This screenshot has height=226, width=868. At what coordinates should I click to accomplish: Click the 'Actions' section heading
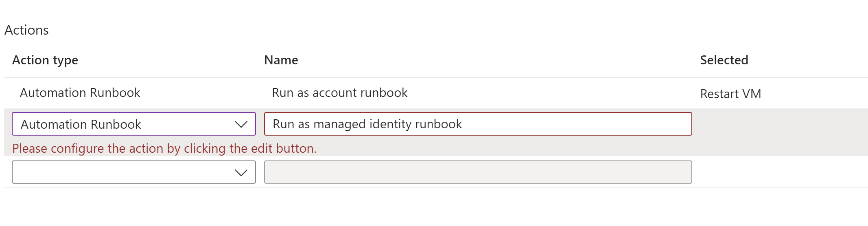click(x=26, y=30)
